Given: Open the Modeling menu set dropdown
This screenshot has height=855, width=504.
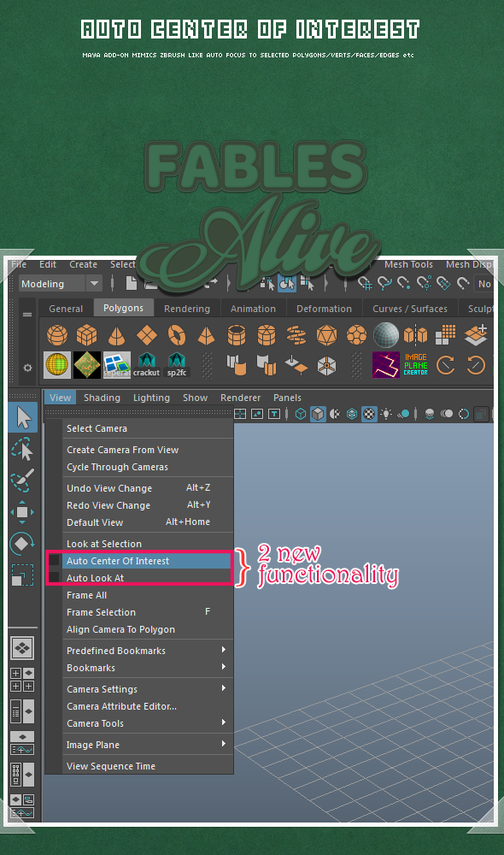Looking at the screenshot, I should pos(61,284).
